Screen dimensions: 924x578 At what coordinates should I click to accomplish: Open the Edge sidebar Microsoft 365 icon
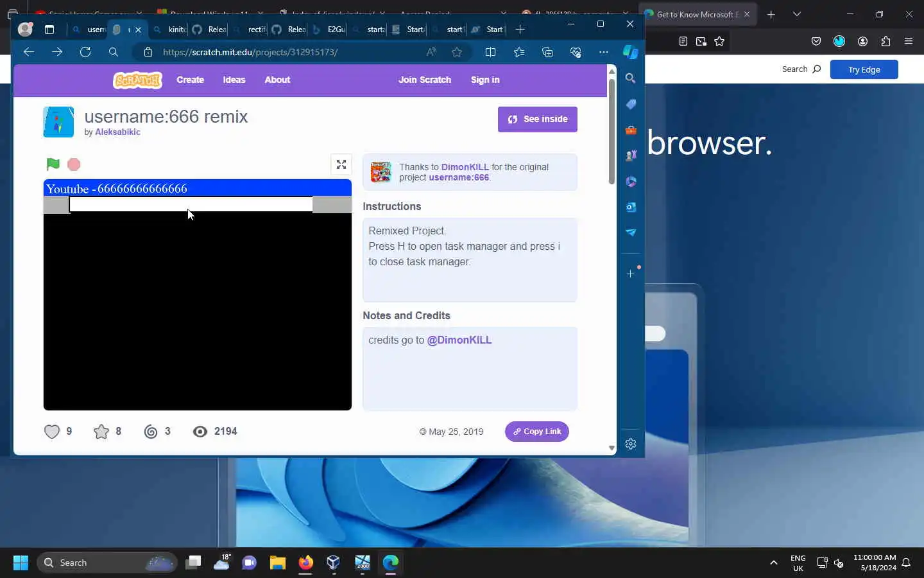coord(631,181)
